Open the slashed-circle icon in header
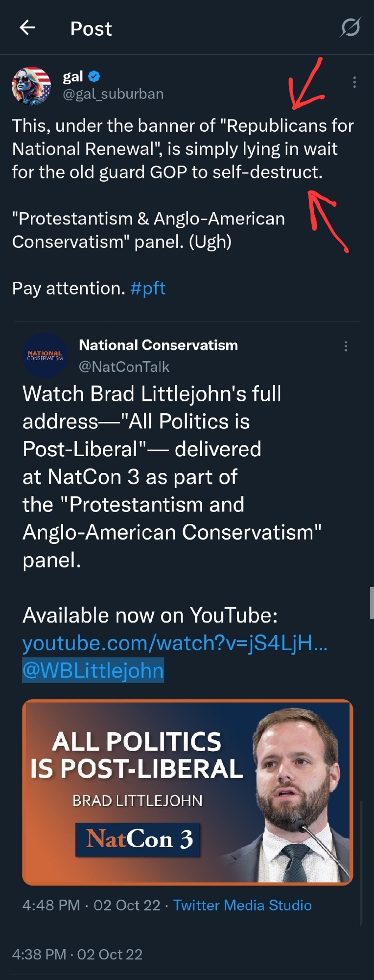The image size is (374, 980). pos(351,27)
